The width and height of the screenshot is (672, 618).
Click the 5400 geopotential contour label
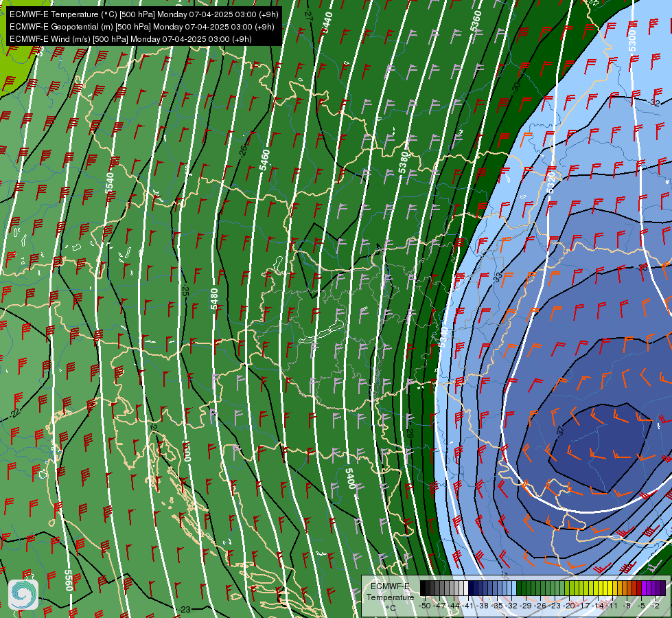[350, 478]
